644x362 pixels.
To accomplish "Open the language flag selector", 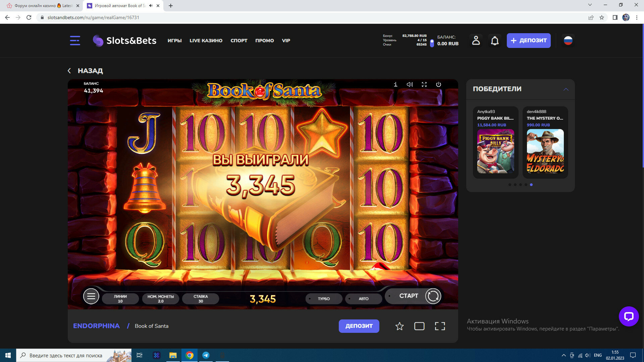I will (x=568, y=41).
